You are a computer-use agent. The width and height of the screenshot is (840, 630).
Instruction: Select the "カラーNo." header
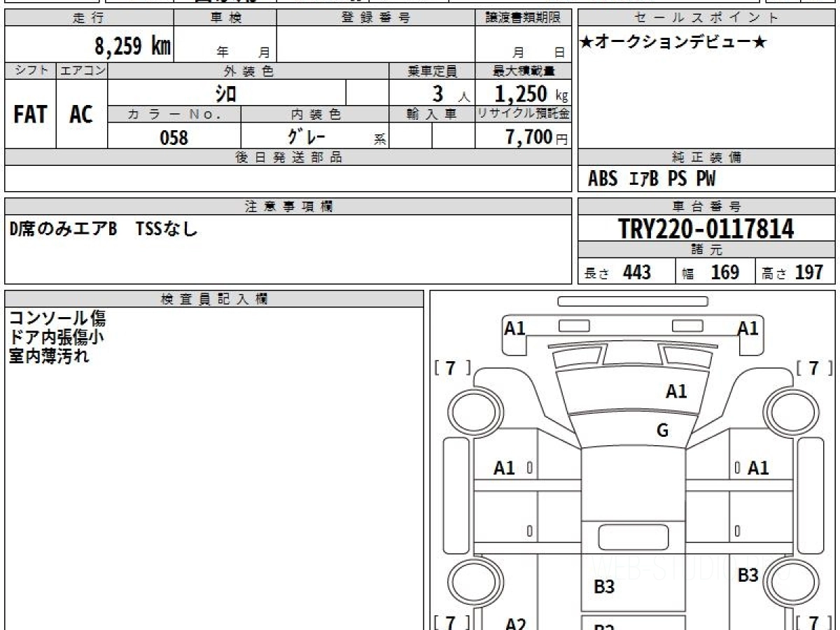tap(174, 114)
